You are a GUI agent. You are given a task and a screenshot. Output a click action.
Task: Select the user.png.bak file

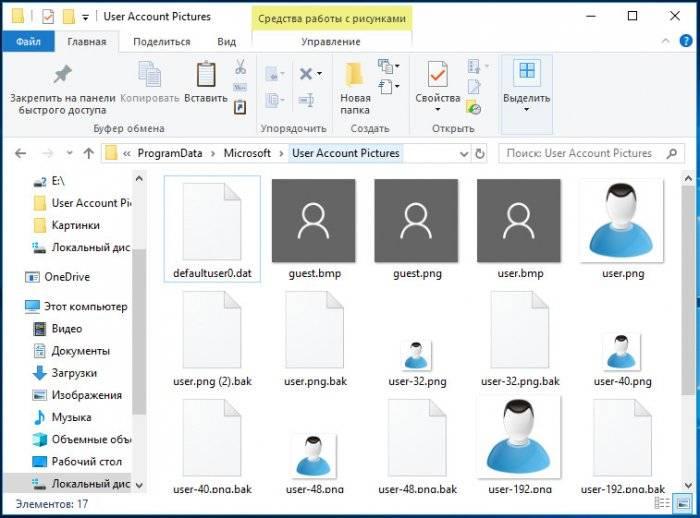pyautogui.click(x=315, y=339)
